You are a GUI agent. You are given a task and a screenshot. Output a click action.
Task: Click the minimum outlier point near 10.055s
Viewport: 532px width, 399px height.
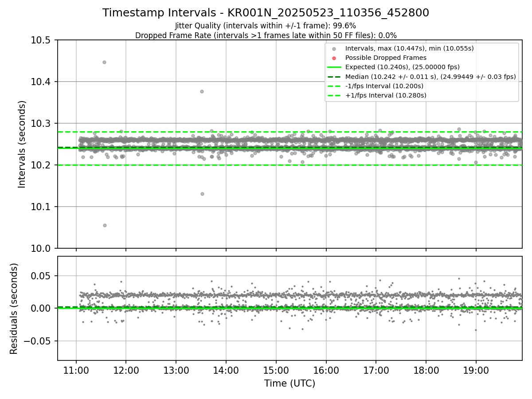coord(105,225)
